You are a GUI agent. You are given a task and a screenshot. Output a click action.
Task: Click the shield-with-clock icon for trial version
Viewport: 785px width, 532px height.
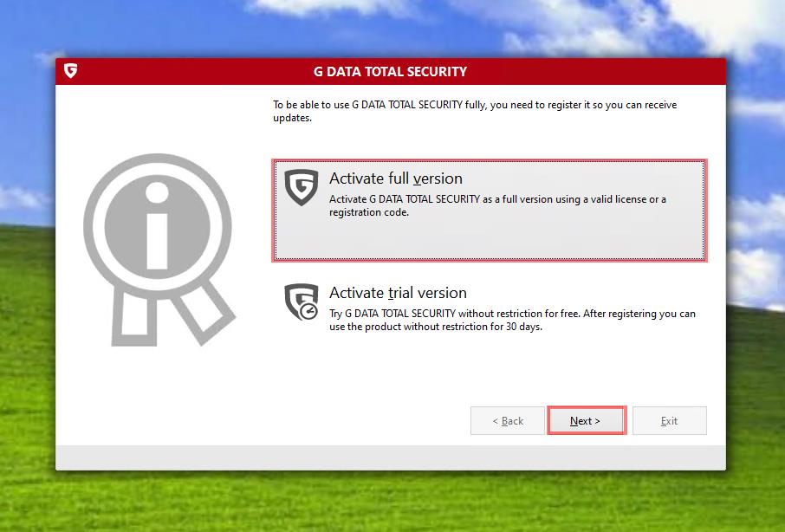(x=301, y=302)
